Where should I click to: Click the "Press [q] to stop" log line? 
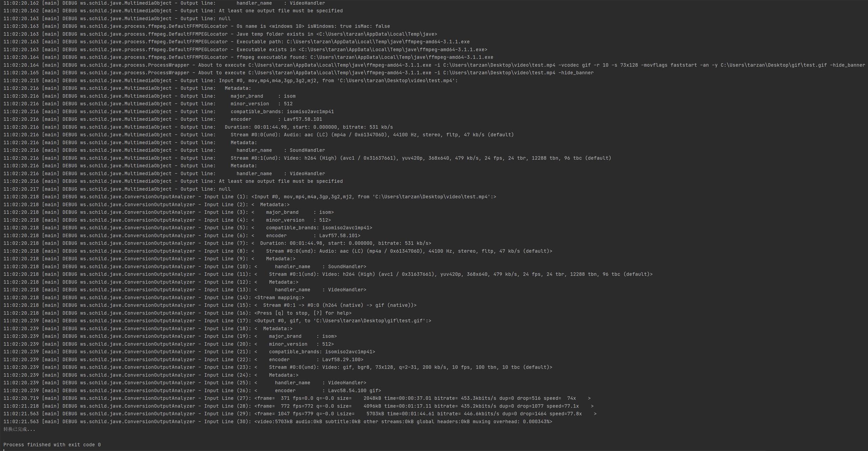pyautogui.click(x=303, y=313)
